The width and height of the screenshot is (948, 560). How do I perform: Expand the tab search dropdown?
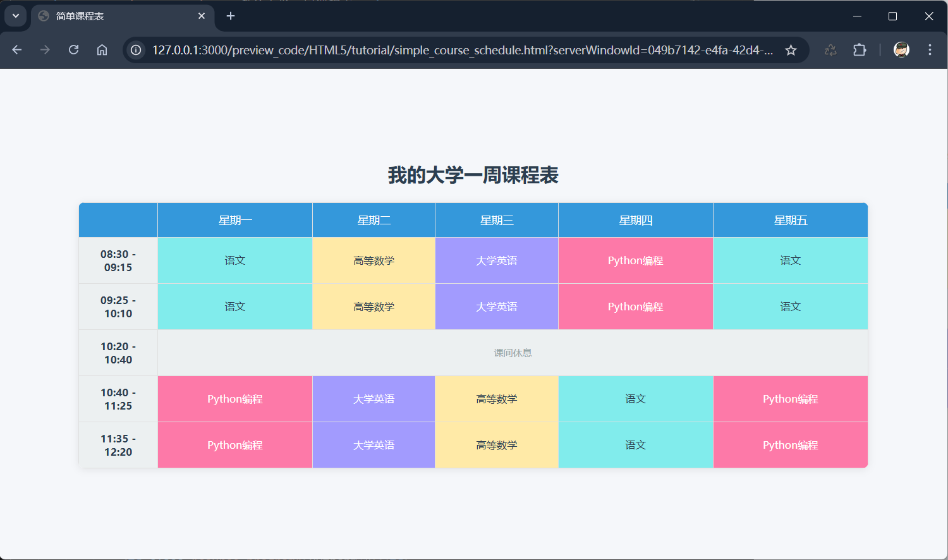pos(16,16)
